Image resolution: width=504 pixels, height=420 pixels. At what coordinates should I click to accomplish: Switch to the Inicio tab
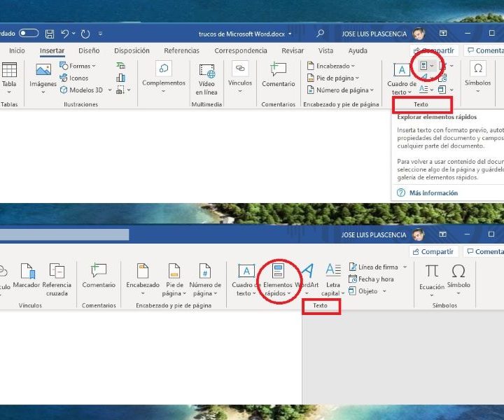[x=17, y=50]
